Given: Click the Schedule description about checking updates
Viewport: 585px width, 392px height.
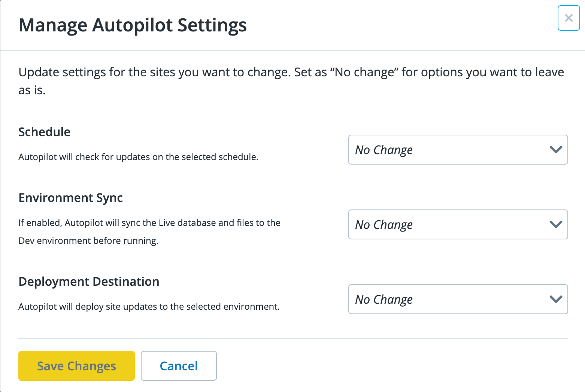Looking at the screenshot, I should coord(138,157).
